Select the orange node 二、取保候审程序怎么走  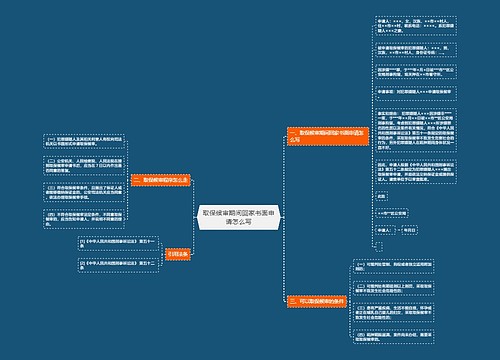point(161,180)
